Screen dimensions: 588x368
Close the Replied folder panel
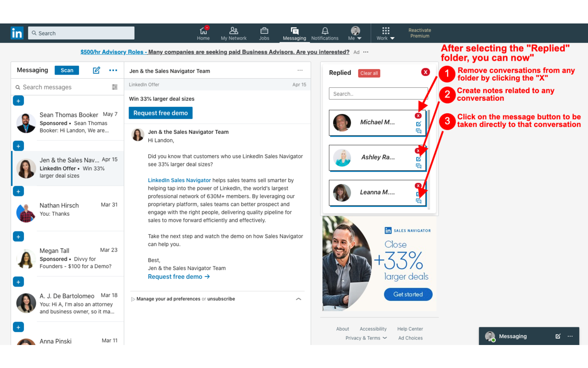pyautogui.click(x=426, y=72)
